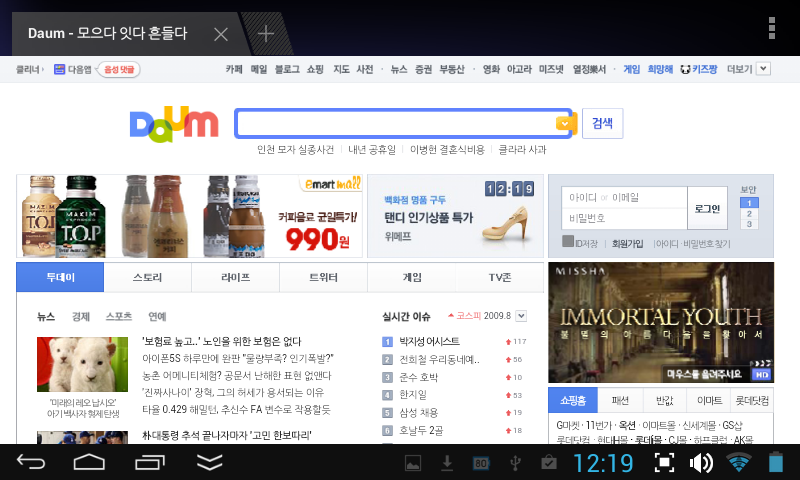Select the 연예 news category
Screen dimensions: 800x480
157,317
